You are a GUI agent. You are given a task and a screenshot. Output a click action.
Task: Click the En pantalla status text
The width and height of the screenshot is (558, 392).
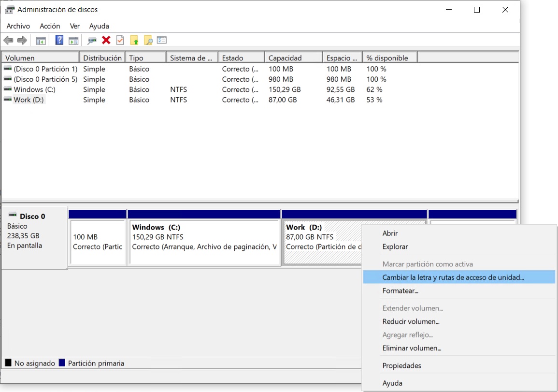tap(25, 246)
